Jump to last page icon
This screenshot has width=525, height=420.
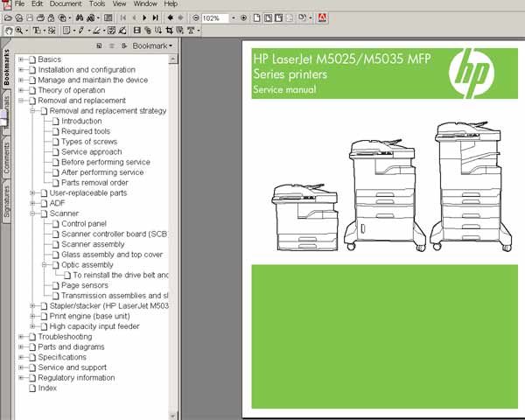pos(156,17)
